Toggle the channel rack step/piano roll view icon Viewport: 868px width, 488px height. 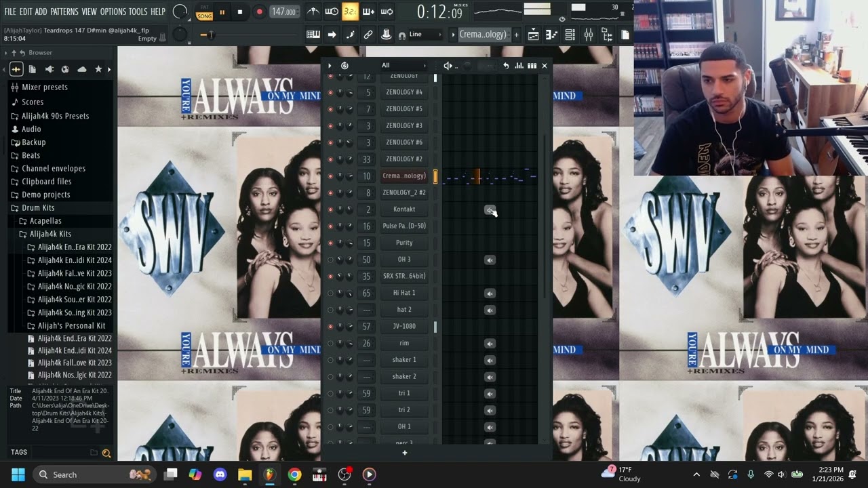coord(532,66)
